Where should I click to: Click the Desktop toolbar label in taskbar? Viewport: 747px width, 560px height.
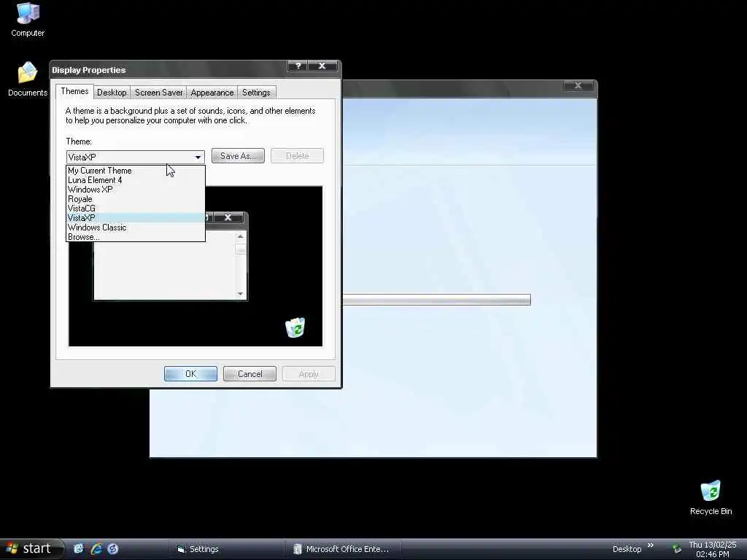click(x=627, y=549)
